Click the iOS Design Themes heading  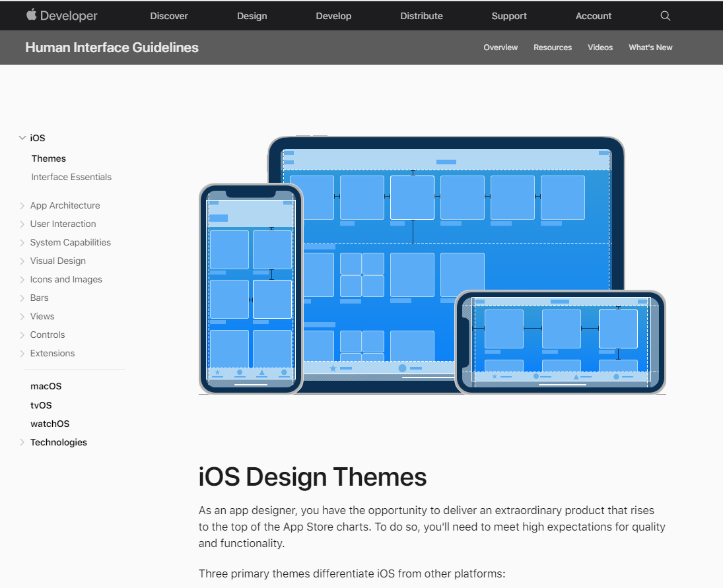tap(312, 477)
